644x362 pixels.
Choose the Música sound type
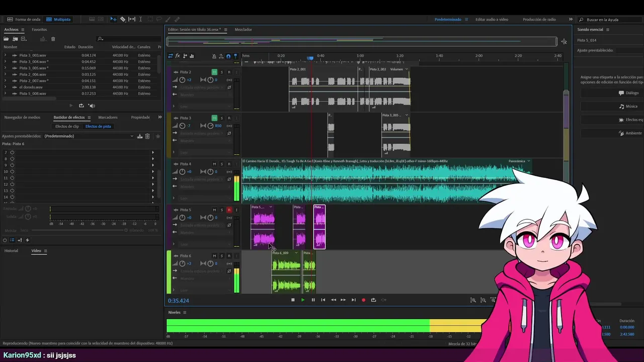tap(612, 107)
